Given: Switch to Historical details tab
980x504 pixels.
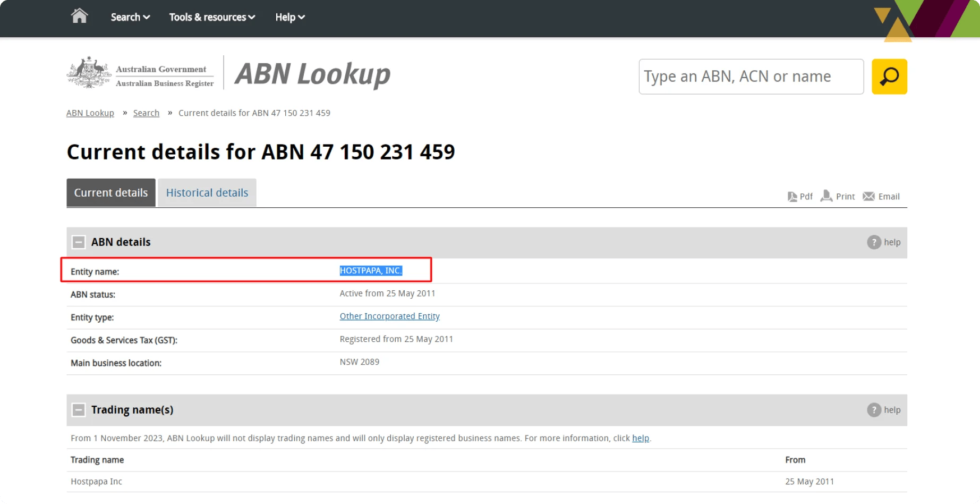Looking at the screenshot, I should click(x=207, y=192).
